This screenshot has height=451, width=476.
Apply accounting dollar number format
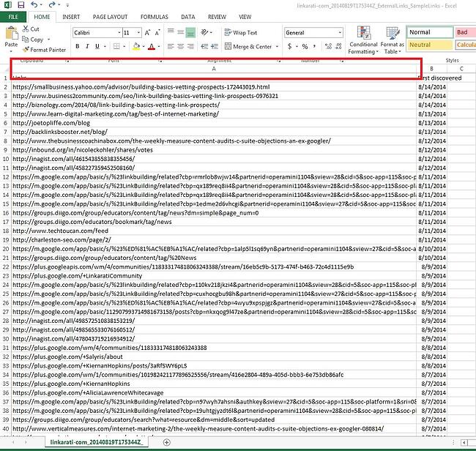289,46
